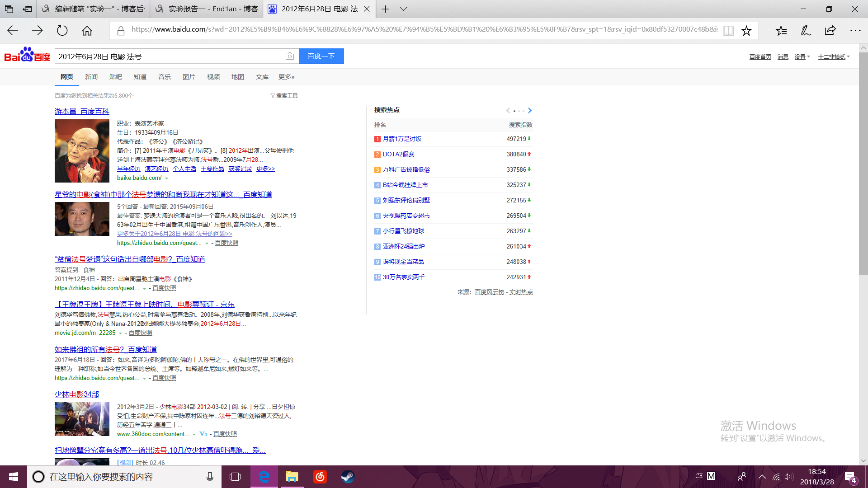This screenshot has height=488, width=868.
Task: Open the browser tab list chevron
Action: 403,9
